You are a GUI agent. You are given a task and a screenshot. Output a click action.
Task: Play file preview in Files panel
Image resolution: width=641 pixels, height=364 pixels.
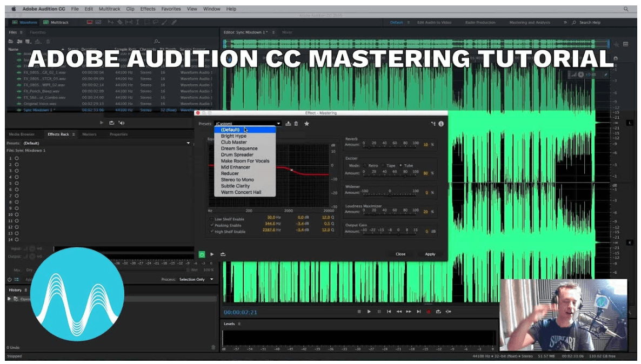pyautogui.click(x=102, y=123)
